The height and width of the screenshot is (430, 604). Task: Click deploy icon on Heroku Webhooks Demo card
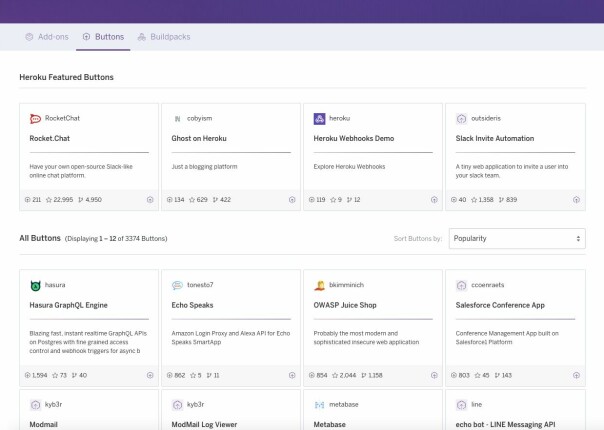tap(434, 200)
